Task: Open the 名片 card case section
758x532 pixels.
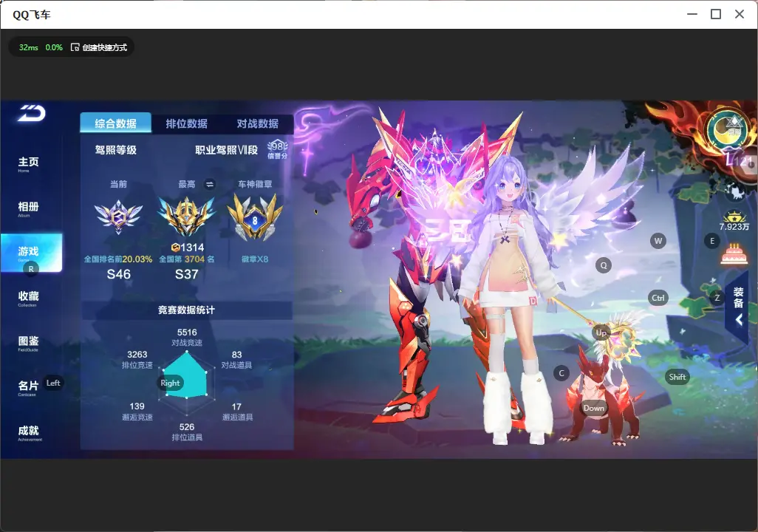Action: click(28, 388)
